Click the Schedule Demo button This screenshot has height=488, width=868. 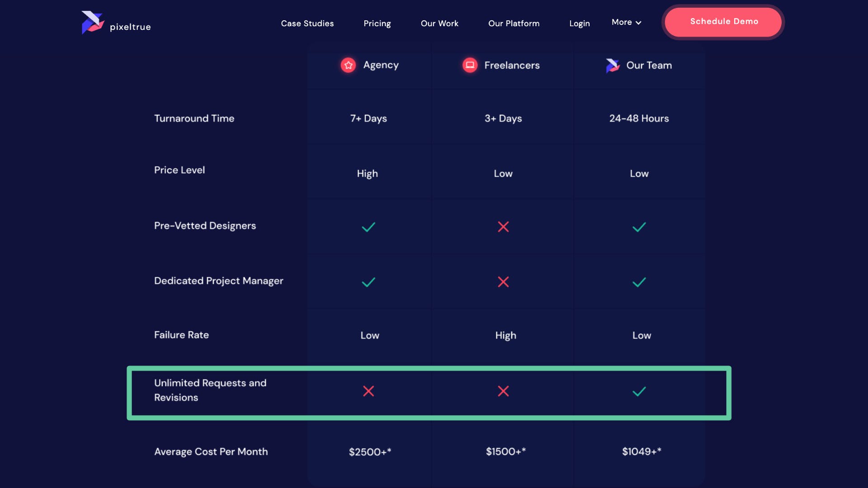(724, 21)
